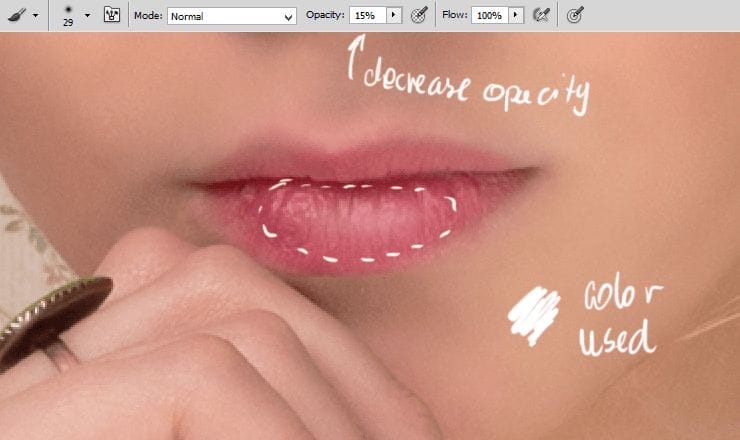740x440 pixels.
Task: Click the Flow label text
Action: [x=455, y=16]
